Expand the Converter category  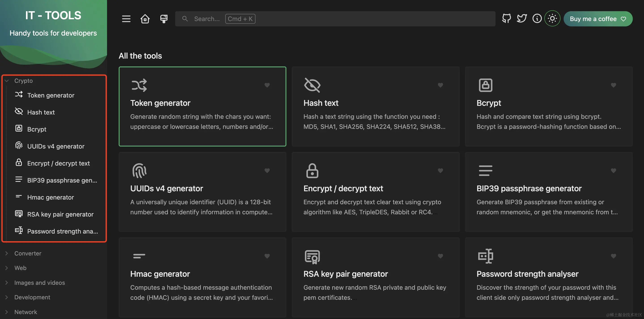click(28, 253)
